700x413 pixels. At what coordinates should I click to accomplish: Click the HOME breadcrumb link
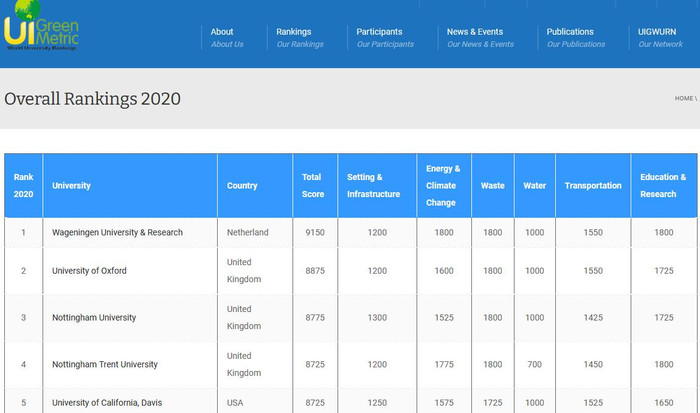[x=683, y=99]
